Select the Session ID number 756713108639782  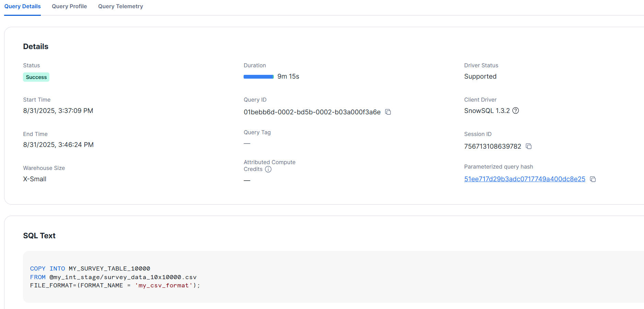pos(492,146)
